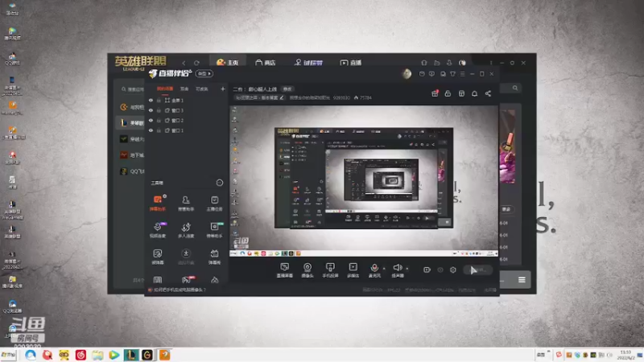Add a new scene with the plus icon

(223, 88)
